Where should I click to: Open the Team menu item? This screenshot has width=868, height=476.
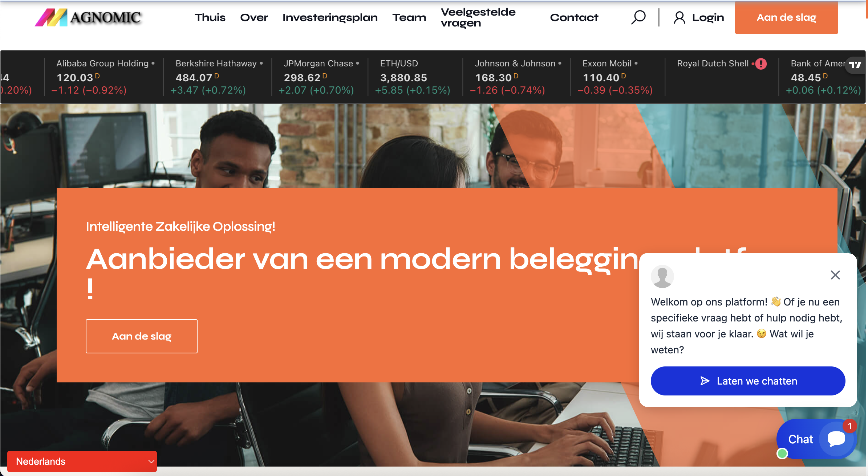(x=409, y=17)
